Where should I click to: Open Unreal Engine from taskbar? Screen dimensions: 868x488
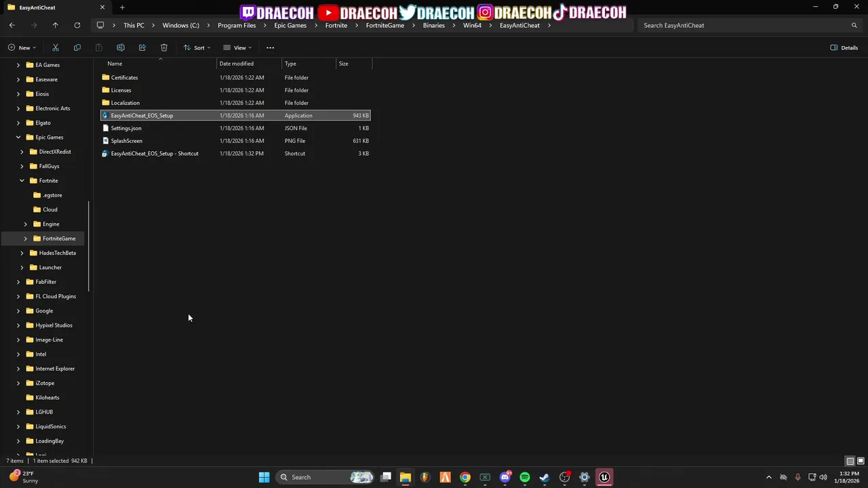604,477
